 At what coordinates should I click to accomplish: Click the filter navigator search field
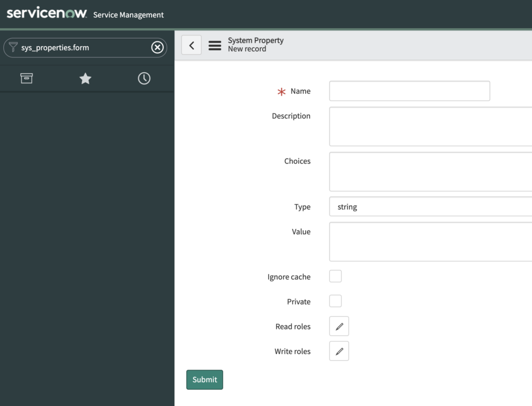(81, 47)
